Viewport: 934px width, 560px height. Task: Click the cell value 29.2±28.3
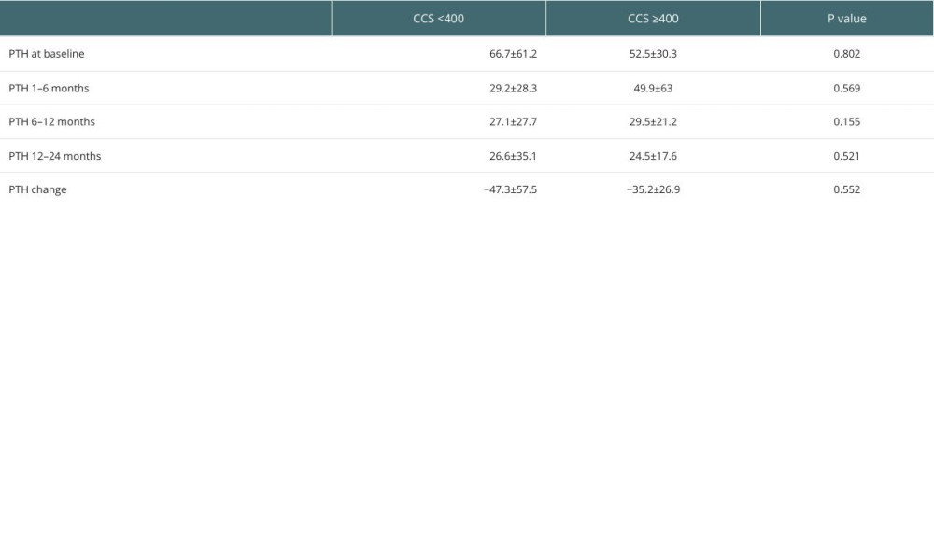click(513, 88)
